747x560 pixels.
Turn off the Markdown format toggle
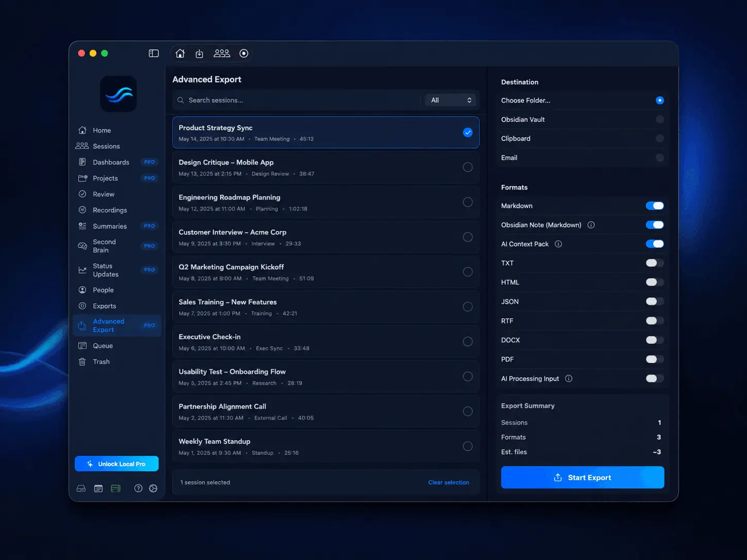pyautogui.click(x=655, y=206)
